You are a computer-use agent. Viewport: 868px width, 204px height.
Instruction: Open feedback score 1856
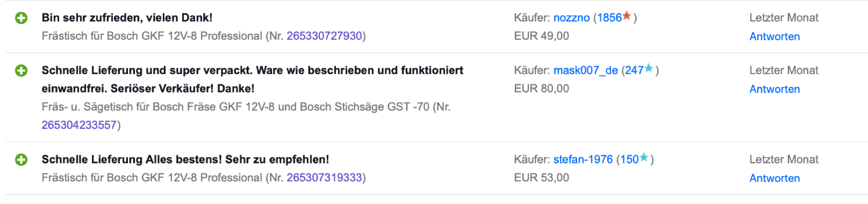tap(609, 18)
